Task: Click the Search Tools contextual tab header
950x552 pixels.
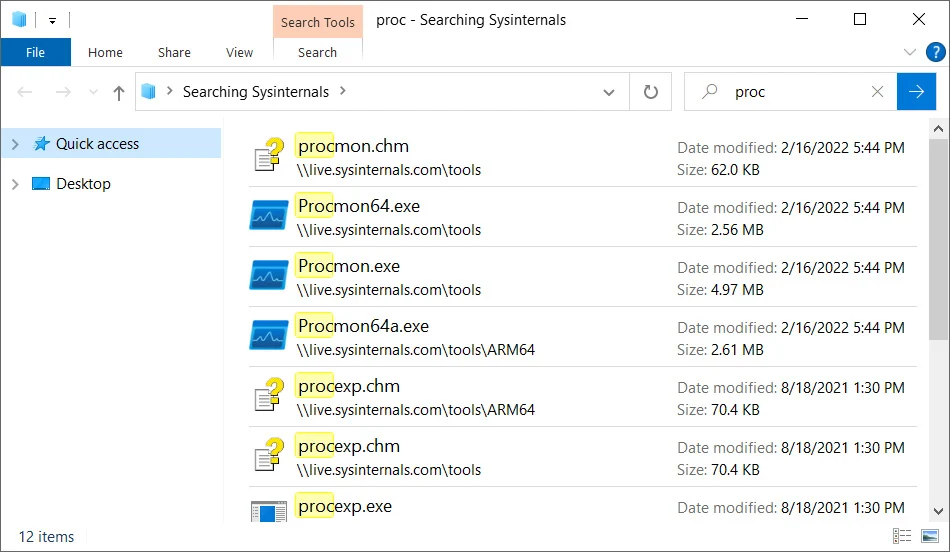Action: point(317,22)
